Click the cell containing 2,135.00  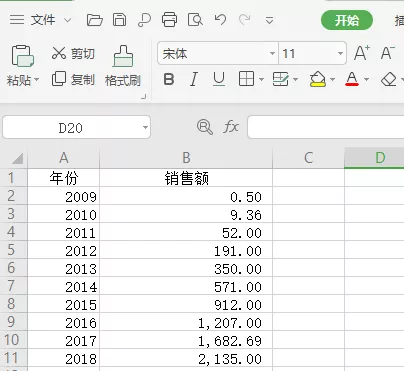(186, 358)
